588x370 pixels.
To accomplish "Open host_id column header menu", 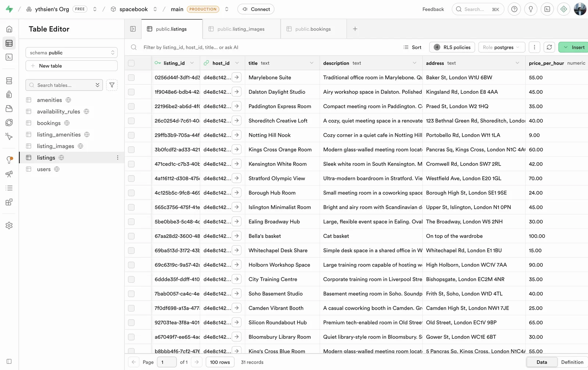I will 237,63.
